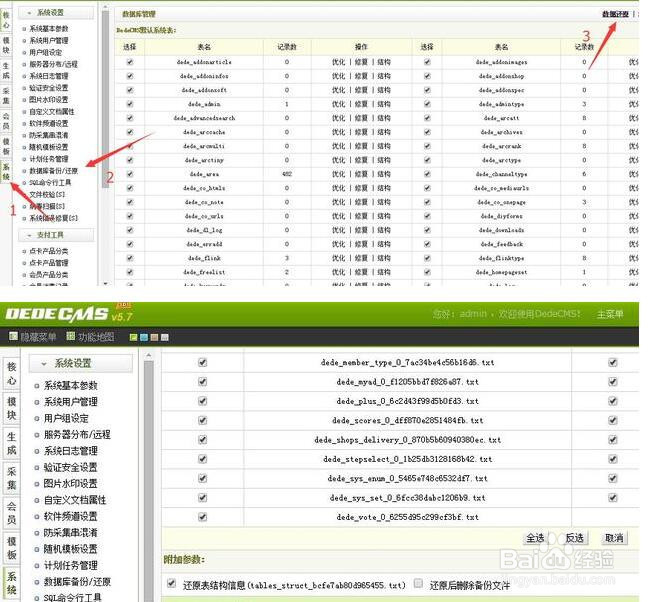This screenshot has width=651, height=602.
Task: Toggle 还原表结构信息 checkbox
Action: coord(171,583)
